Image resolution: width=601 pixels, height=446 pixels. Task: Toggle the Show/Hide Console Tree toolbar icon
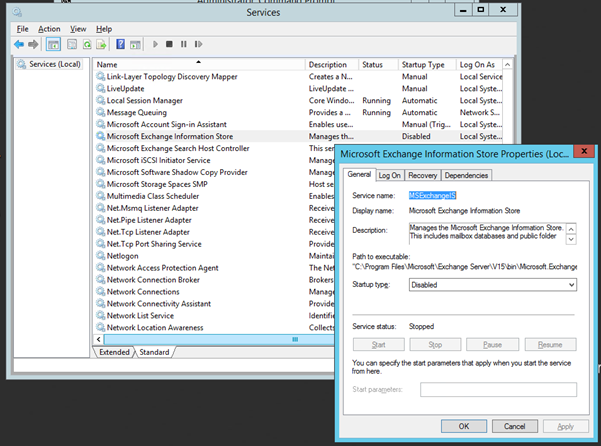[53, 44]
